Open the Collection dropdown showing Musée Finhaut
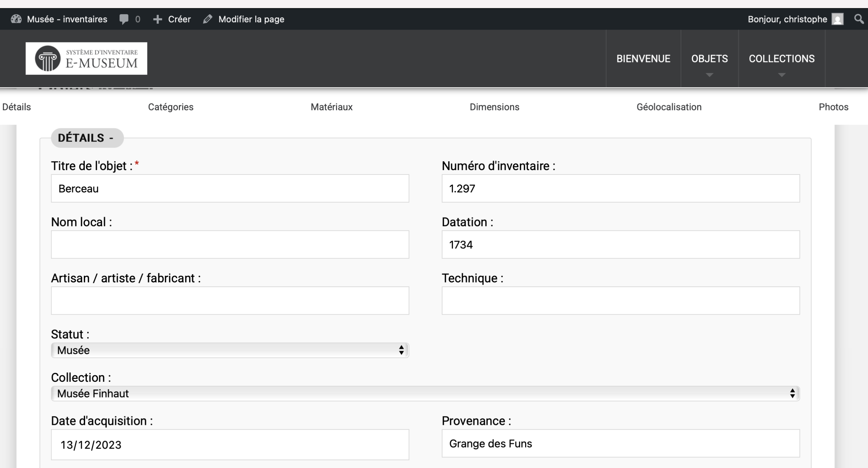 (x=425, y=394)
